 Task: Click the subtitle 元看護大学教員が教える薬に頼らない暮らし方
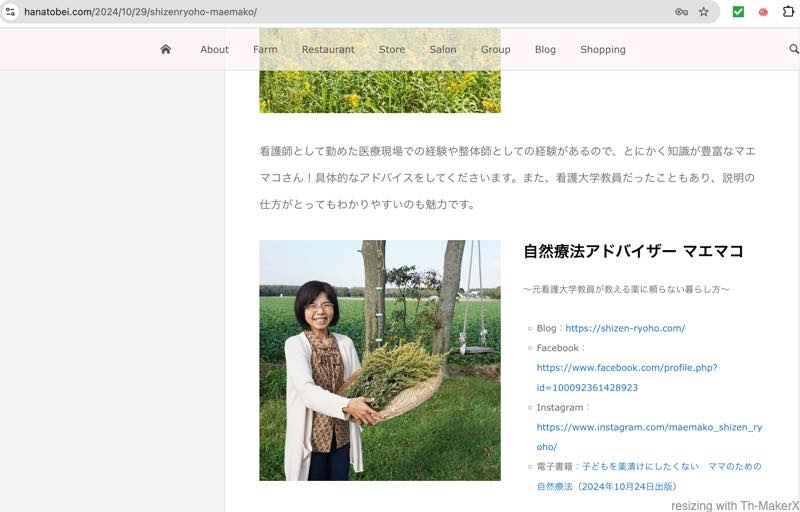(626, 289)
